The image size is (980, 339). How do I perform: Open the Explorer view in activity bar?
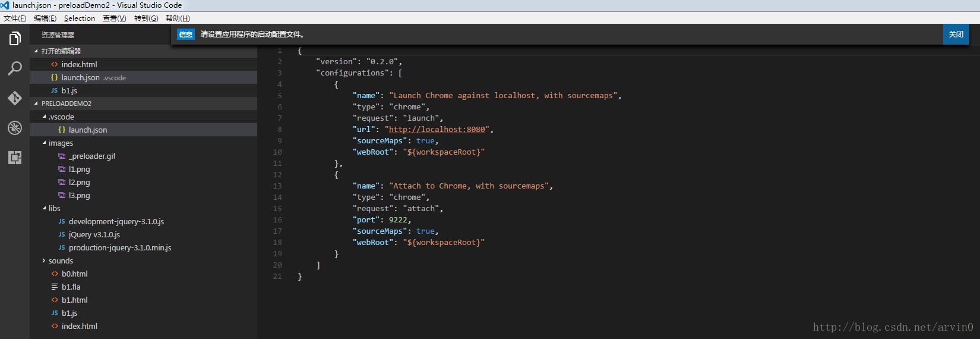pyautogui.click(x=15, y=39)
